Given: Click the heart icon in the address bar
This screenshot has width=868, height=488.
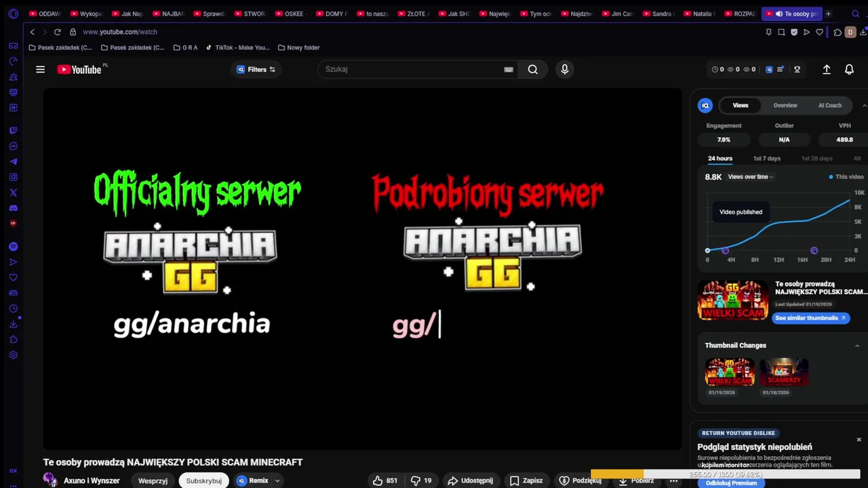Looking at the screenshot, I should coord(819,32).
